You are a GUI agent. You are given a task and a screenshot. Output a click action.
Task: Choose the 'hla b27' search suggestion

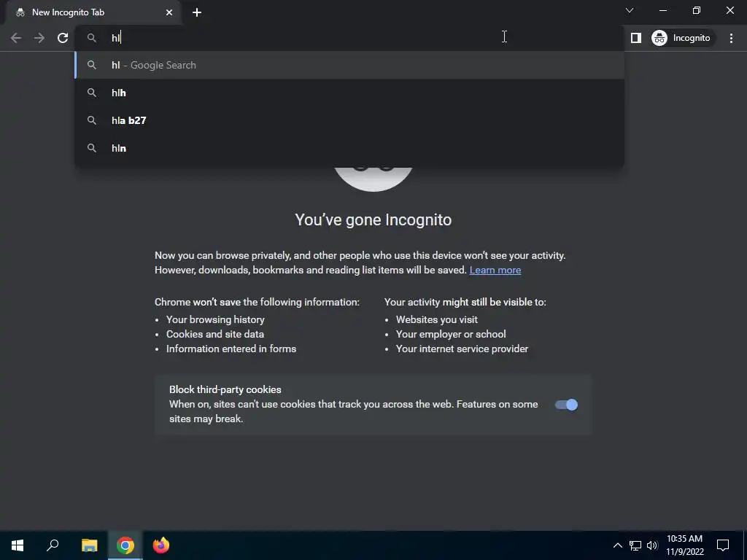[x=349, y=120]
